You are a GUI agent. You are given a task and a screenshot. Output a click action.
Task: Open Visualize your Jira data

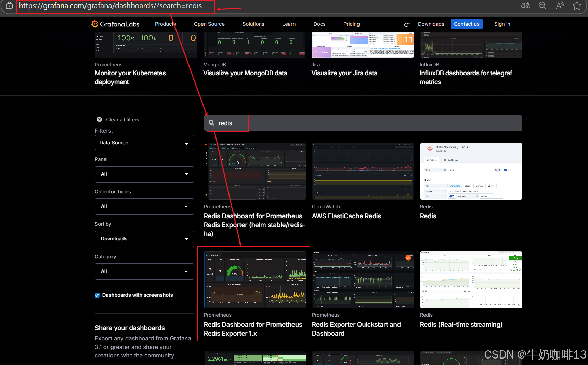point(344,73)
